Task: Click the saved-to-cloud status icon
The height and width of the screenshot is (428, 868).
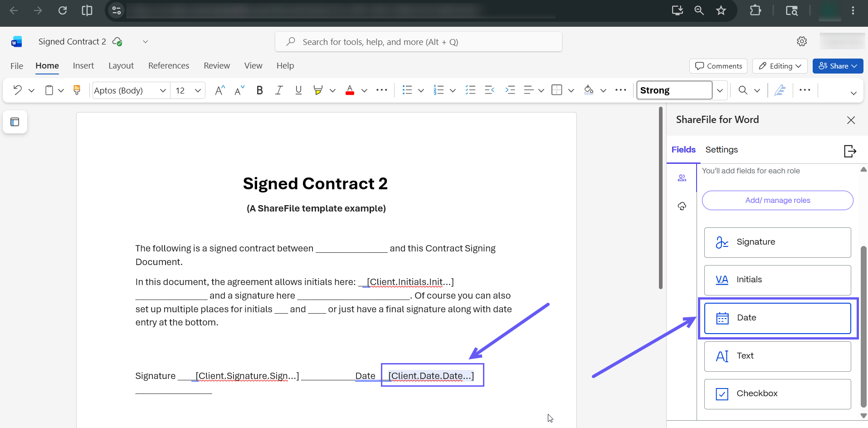Action: (x=117, y=42)
